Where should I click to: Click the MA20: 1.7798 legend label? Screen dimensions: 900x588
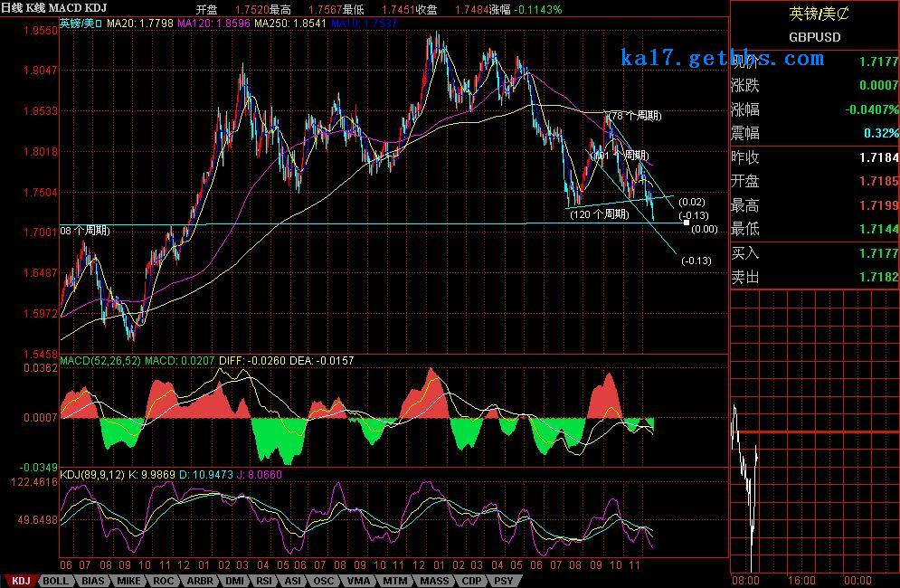tap(140, 24)
